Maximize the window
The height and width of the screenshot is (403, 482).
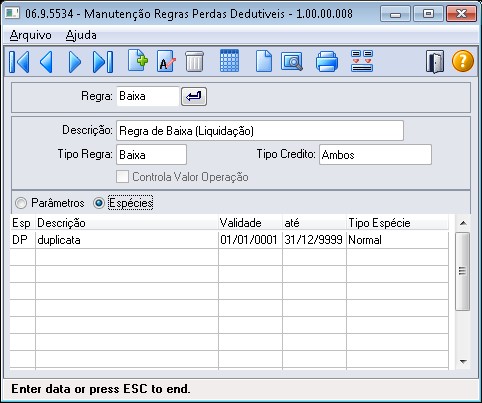[x=428, y=14]
